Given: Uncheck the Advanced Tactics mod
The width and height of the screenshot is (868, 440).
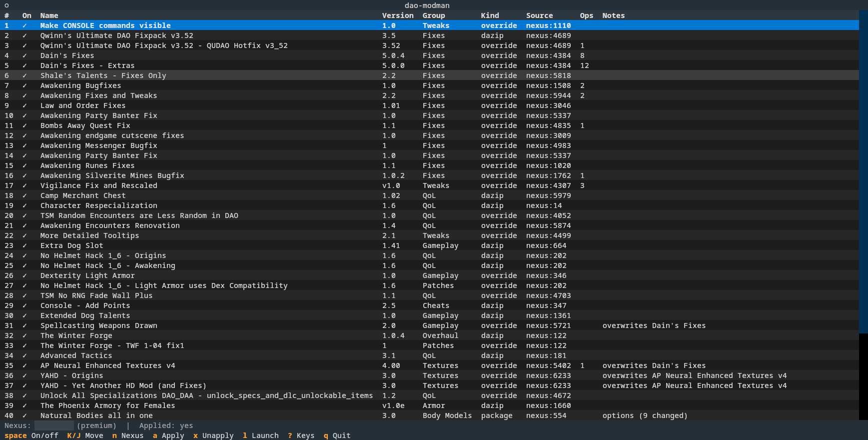Looking at the screenshot, I should click(x=24, y=355).
